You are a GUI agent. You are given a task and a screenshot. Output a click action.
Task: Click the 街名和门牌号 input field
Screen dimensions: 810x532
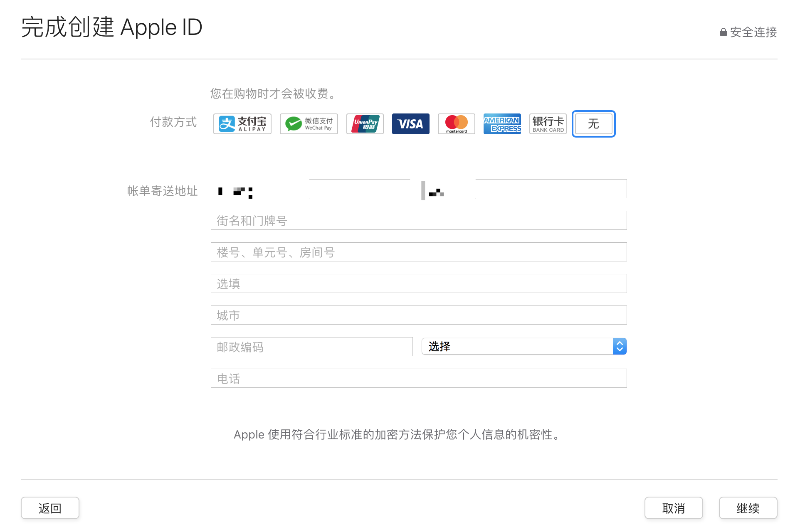pyautogui.click(x=418, y=220)
